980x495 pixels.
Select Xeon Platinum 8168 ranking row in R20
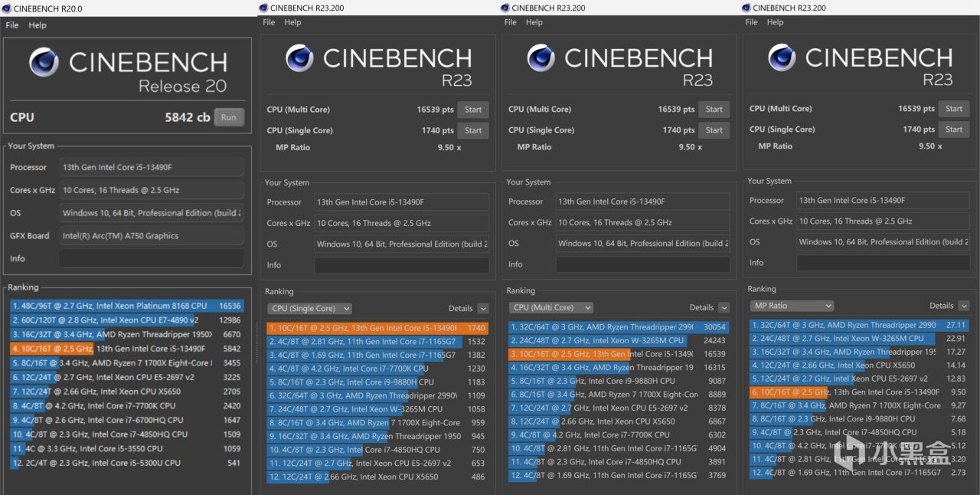(127, 306)
